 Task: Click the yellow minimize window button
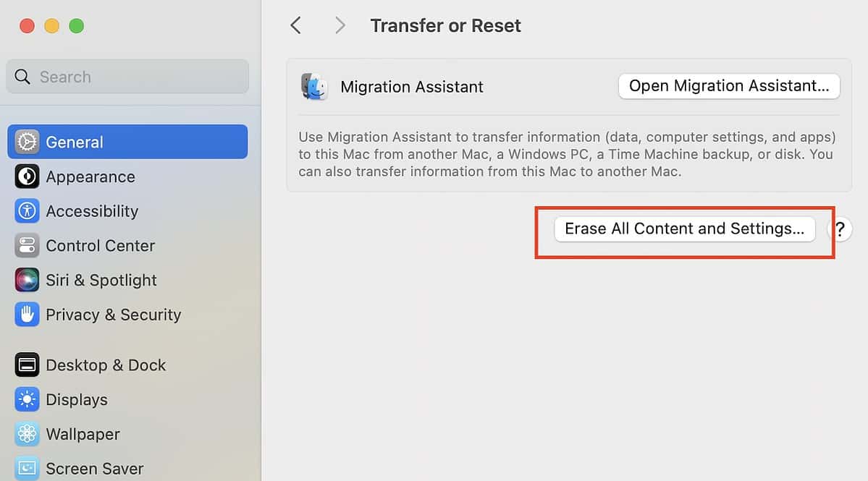click(51, 26)
